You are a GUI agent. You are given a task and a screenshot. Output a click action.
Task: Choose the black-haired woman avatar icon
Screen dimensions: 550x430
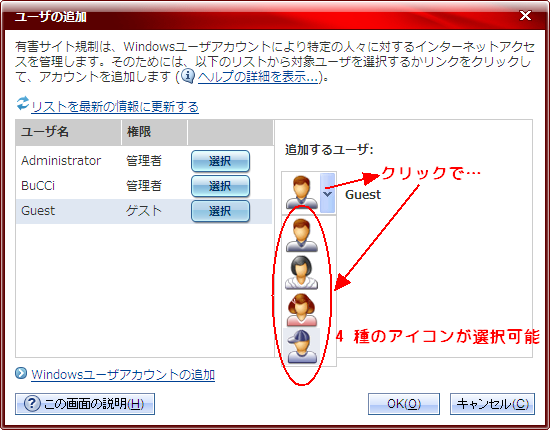(302, 273)
